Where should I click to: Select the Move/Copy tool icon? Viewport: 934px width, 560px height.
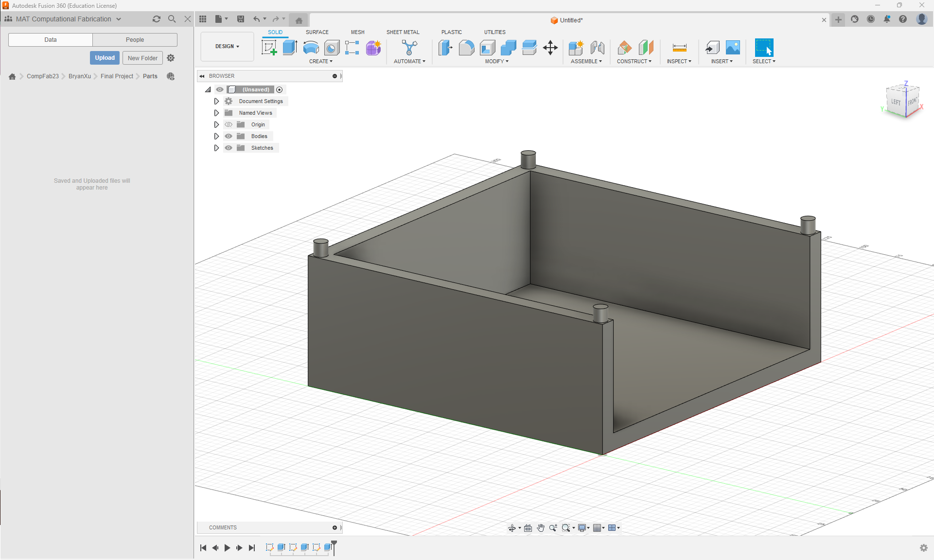click(x=550, y=48)
